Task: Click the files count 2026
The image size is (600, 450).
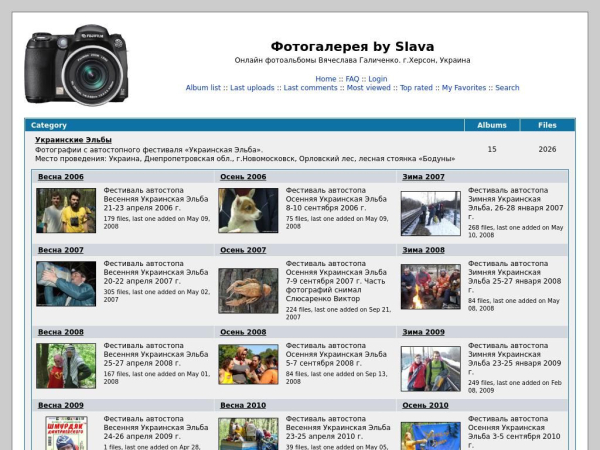Action: coord(547,149)
